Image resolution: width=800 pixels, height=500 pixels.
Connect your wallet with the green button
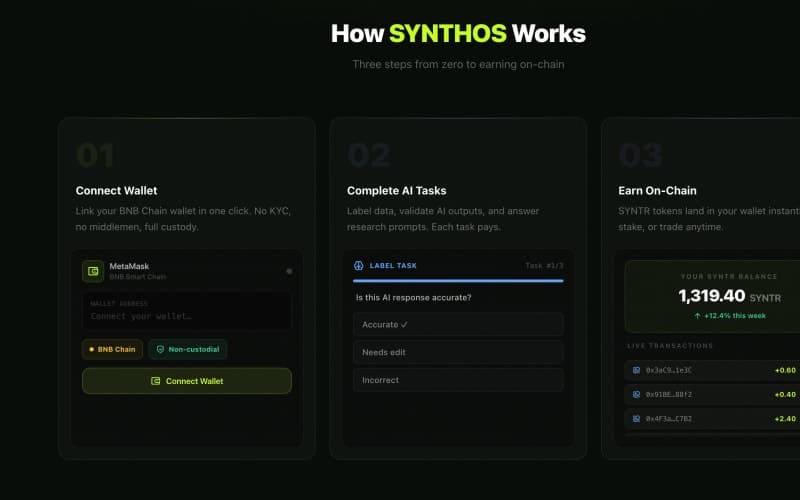tap(187, 381)
